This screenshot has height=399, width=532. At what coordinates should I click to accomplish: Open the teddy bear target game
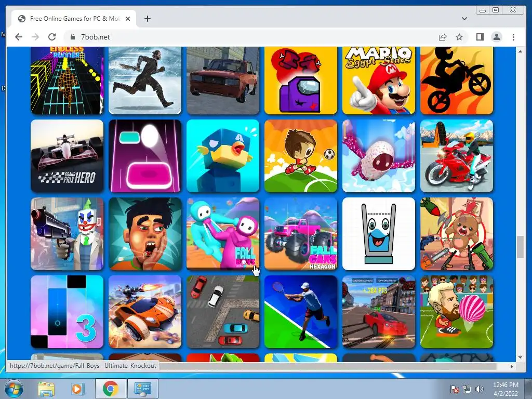[457, 234]
